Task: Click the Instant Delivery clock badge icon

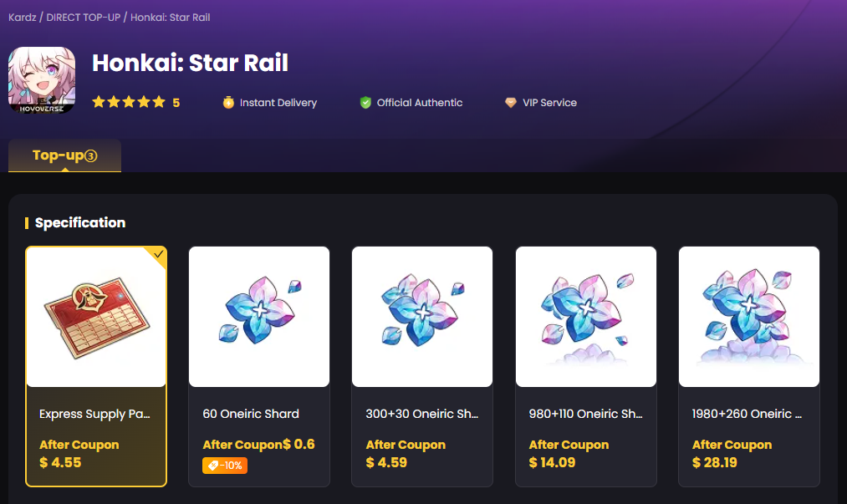Action: 227,102
